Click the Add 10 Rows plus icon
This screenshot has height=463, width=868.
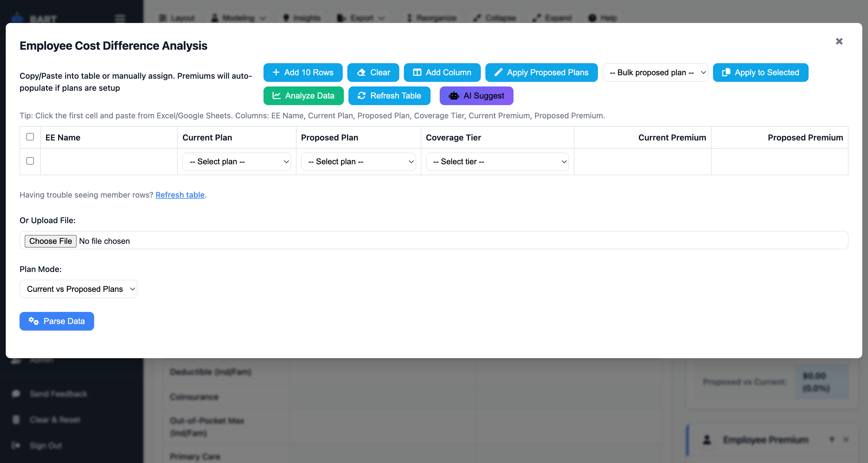tap(277, 72)
